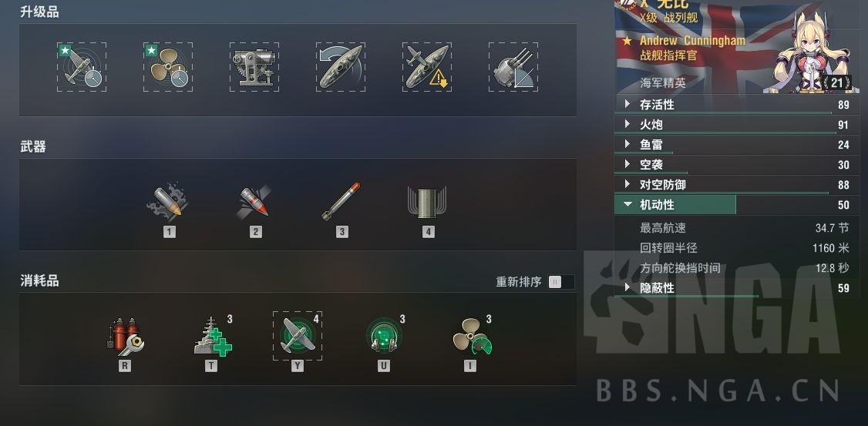Image resolution: width=868 pixels, height=426 pixels.
Task: Activate the damage control party consumable R
Action: [125, 337]
